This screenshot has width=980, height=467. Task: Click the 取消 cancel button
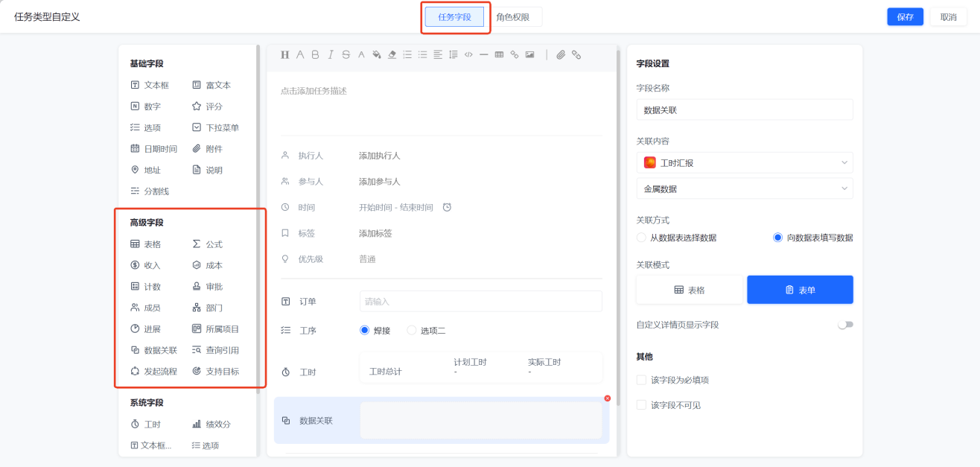coord(948,17)
